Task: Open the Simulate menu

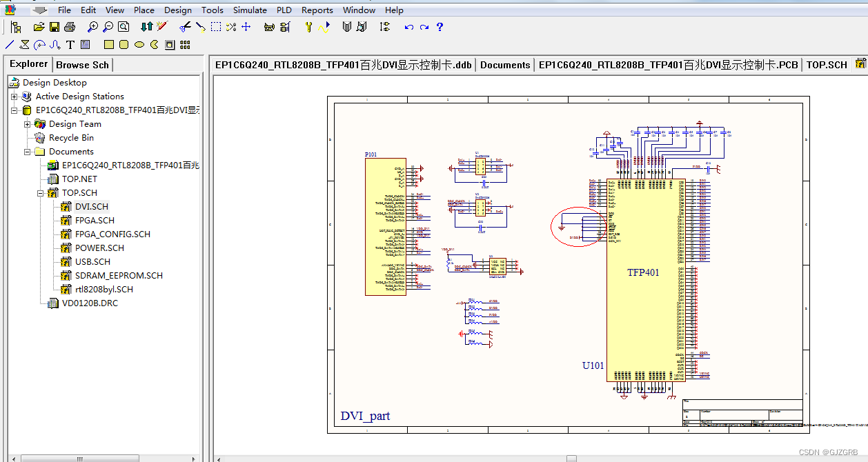Action: pos(250,10)
